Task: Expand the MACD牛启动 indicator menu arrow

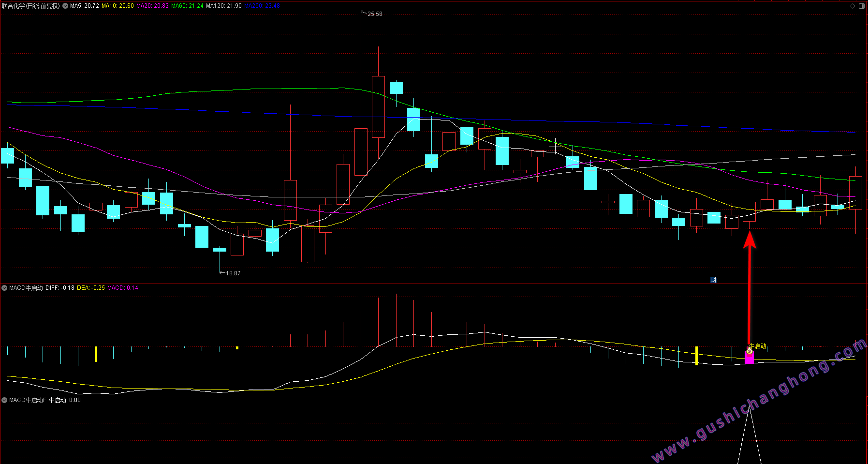Action: 4,288
